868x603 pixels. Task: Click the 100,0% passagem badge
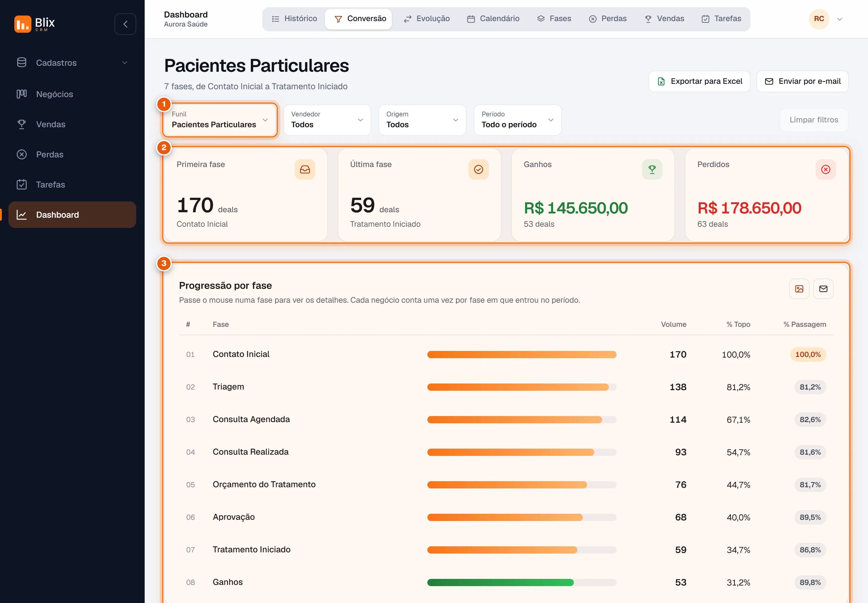(808, 354)
